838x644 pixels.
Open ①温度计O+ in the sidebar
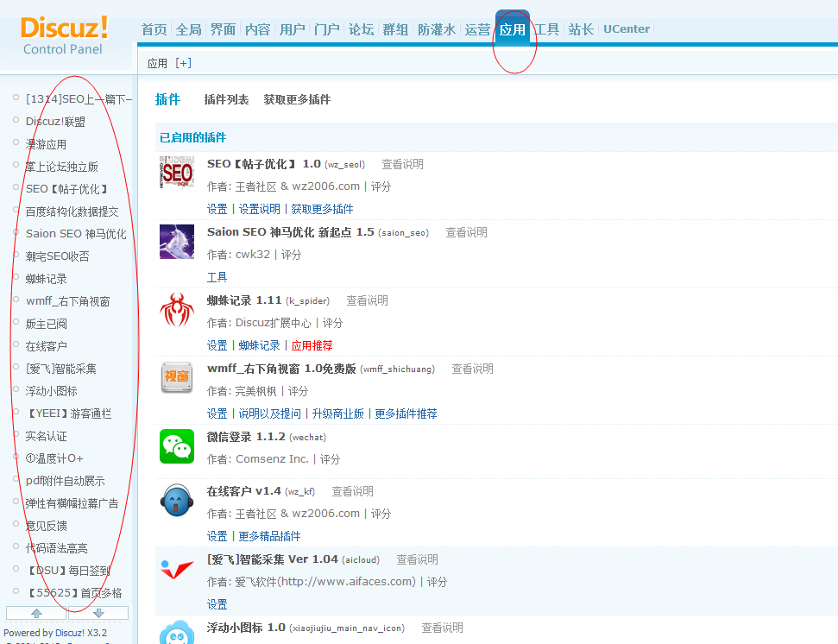point(54,458)
